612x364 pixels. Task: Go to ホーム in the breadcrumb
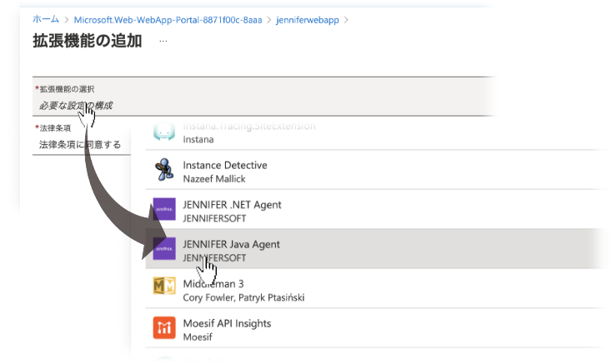45,17
